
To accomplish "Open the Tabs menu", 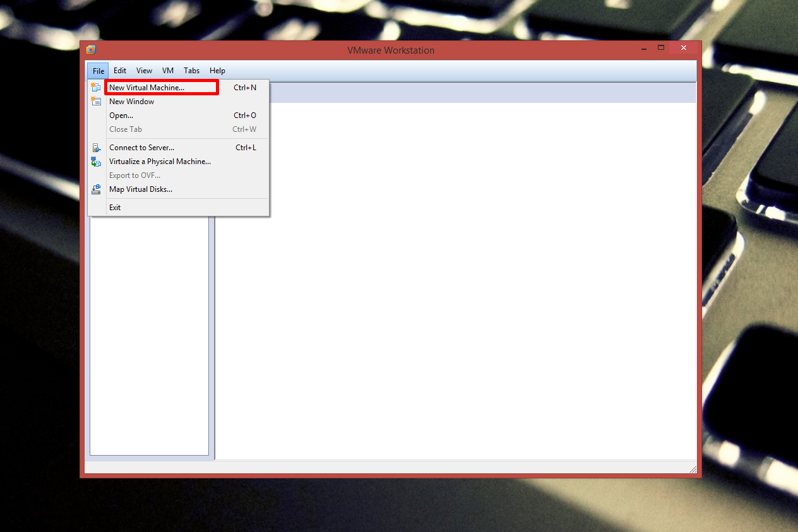I will [191, 71].
